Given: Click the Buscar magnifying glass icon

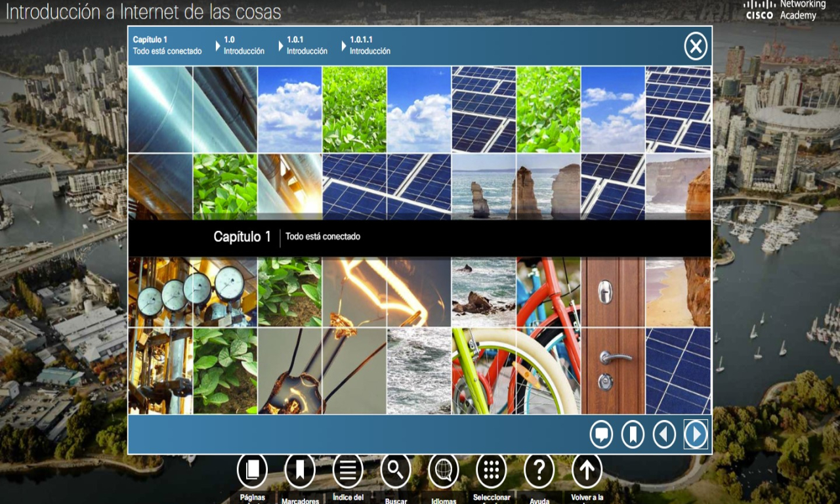Looking at the screenshot, I should (396, 470).
